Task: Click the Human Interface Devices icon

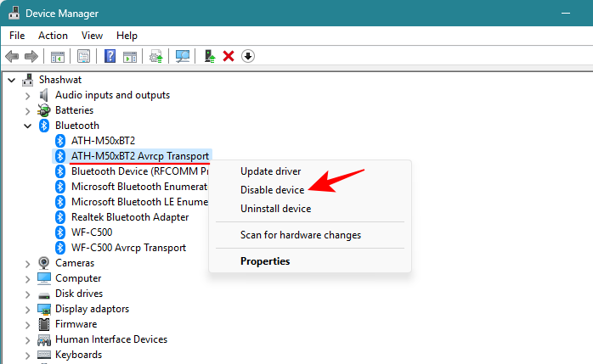Action: (44, 340)
